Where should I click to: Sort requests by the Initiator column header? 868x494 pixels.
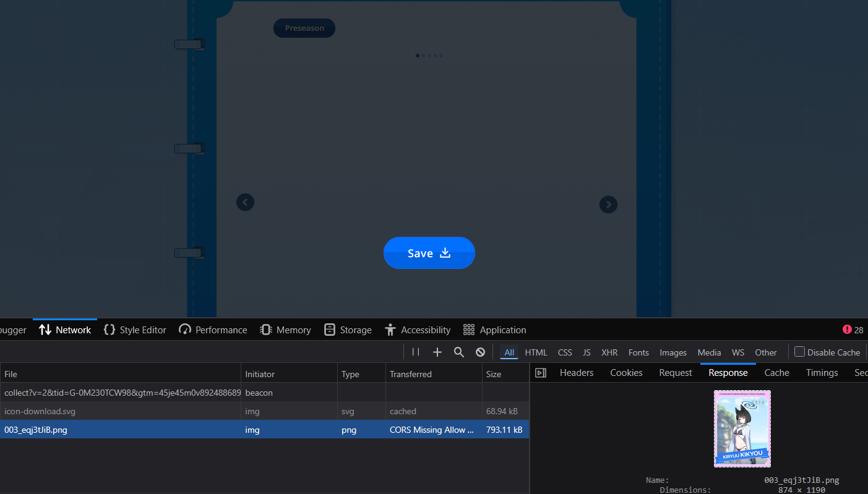289,374
